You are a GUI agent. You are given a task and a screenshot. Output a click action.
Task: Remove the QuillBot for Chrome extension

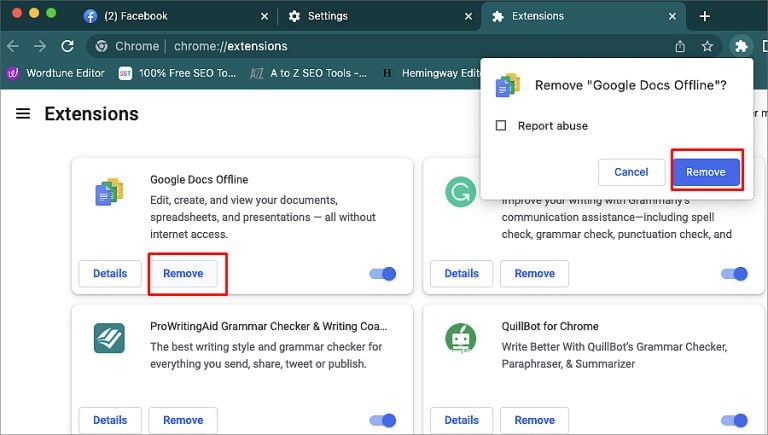[534, 420]
